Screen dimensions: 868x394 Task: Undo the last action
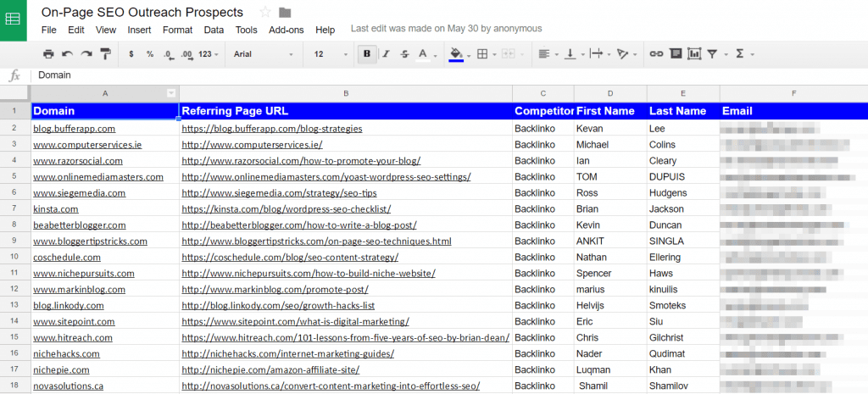coord(68,53)
